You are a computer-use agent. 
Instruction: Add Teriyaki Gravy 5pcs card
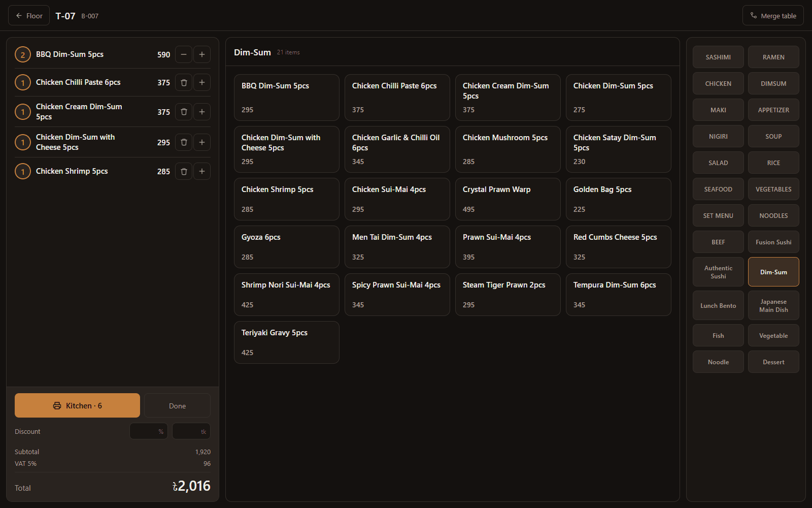(x=287, y=342)
